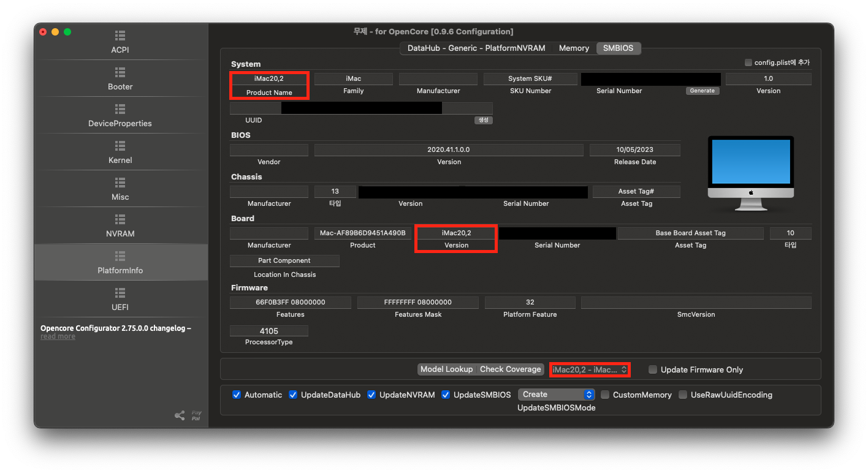868x473 pixels.
Task: Click the iMac model preview image
Action: click(x=750, y=174)
